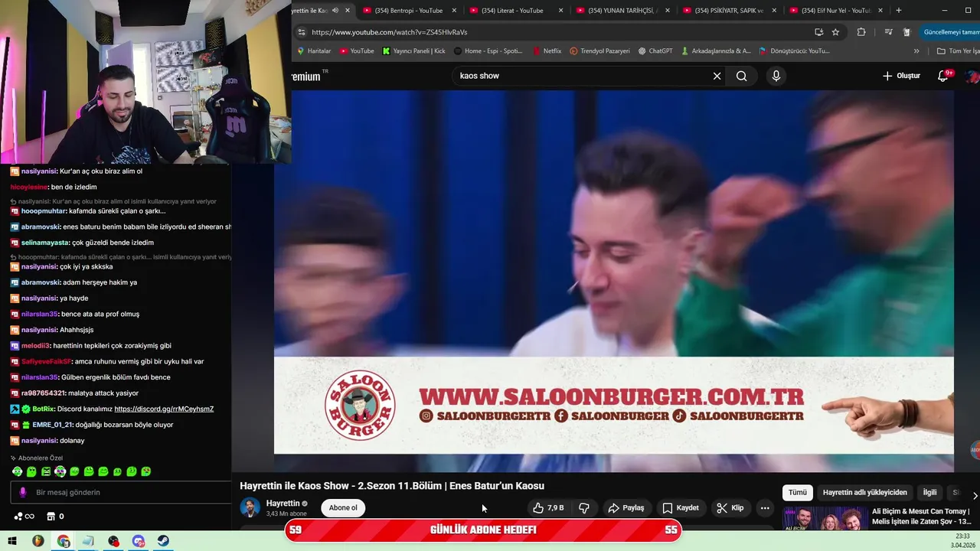Dislike the video with thumbs-down
Screen dimensions: 980x551
coord(584,508)
